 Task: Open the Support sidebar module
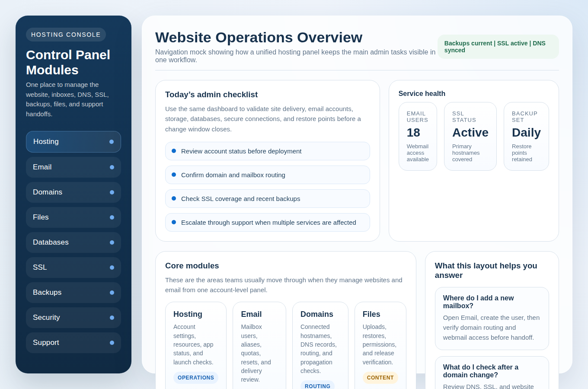pyautogui.click(x=73, y=343)
